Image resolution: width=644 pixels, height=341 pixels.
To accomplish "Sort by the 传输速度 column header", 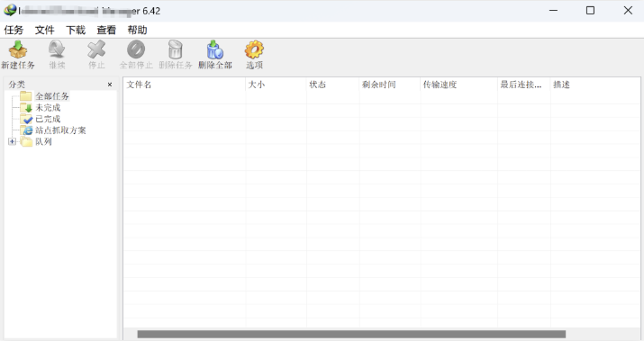I will 458,85.
